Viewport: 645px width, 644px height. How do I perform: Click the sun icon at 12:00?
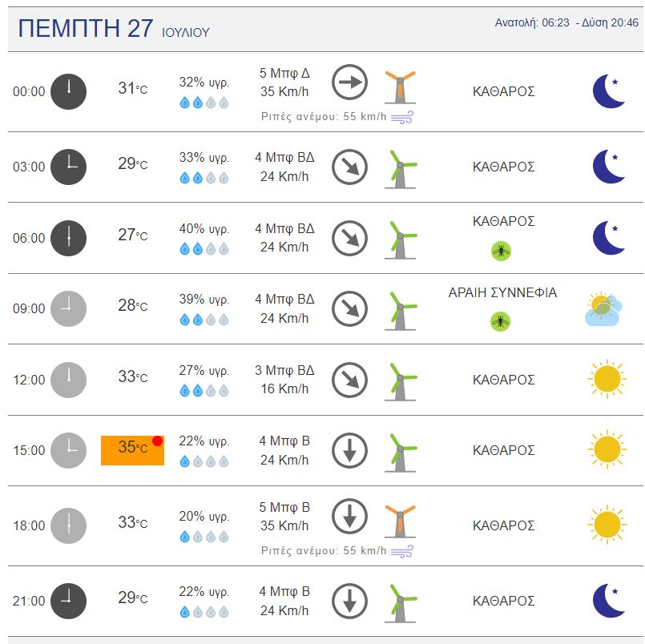tap(607, 379)
